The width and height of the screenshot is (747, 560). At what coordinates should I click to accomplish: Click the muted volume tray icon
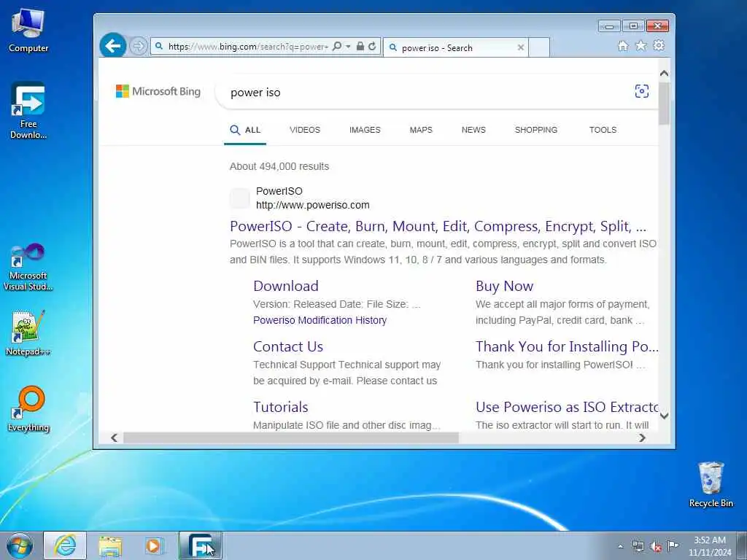pos(656,546)
